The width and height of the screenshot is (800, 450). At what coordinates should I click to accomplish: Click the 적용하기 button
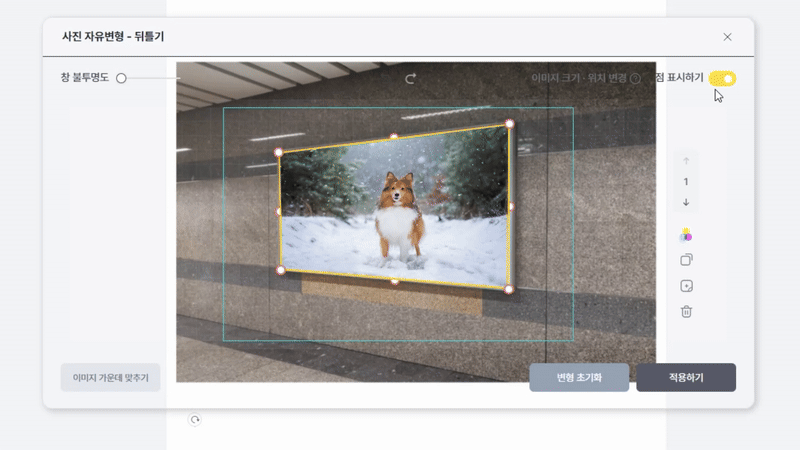pos(686,378)
